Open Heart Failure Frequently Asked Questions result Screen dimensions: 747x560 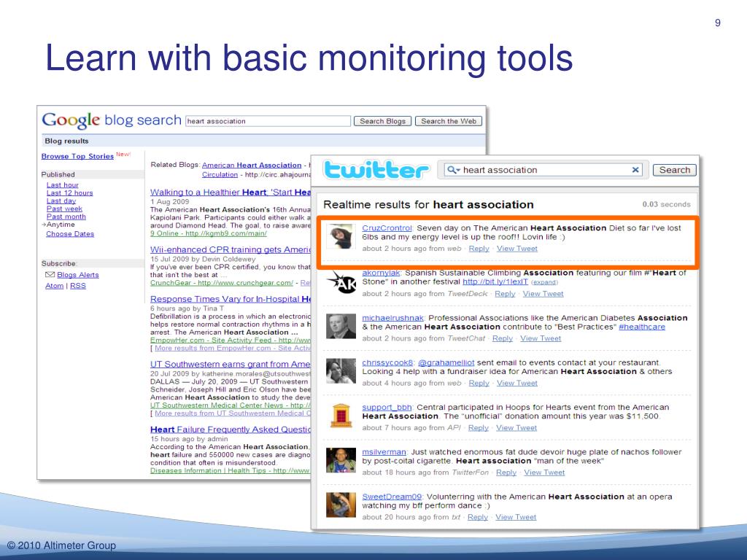pyautogui.click(x=231, y=429)
